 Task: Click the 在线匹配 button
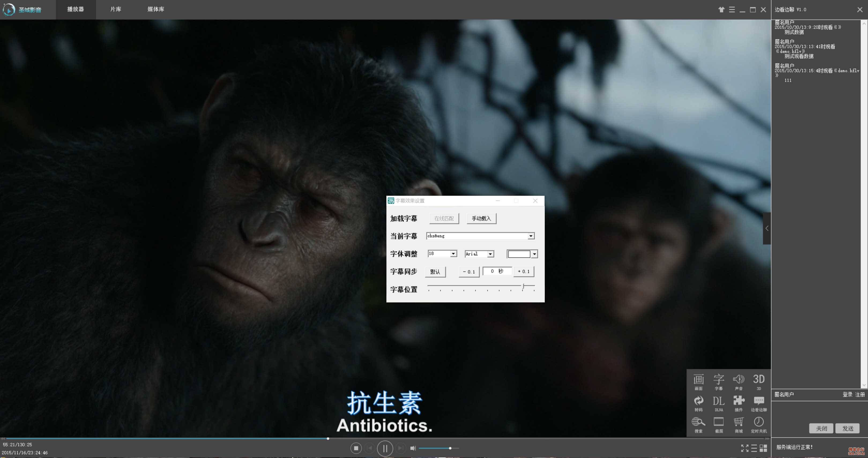coord(444,218)
